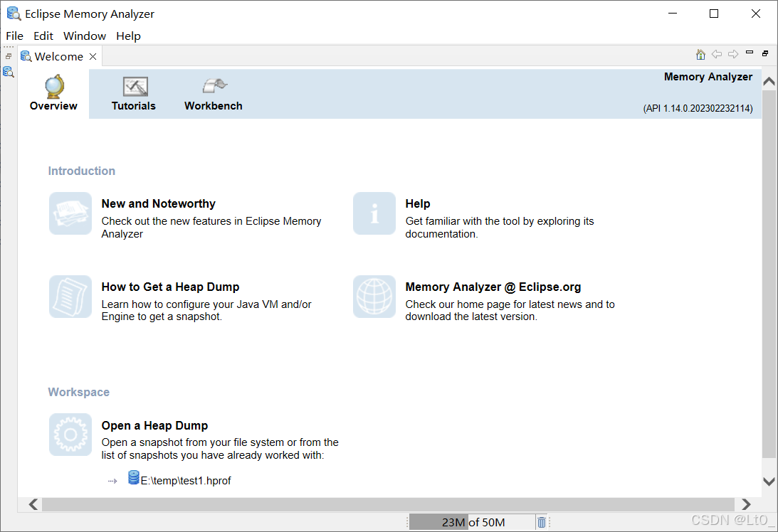The image size is (778, 532).
Task: Click the Memory Analyzer @ Eclipse.org globe icon
Action: [x=374, y=297]
